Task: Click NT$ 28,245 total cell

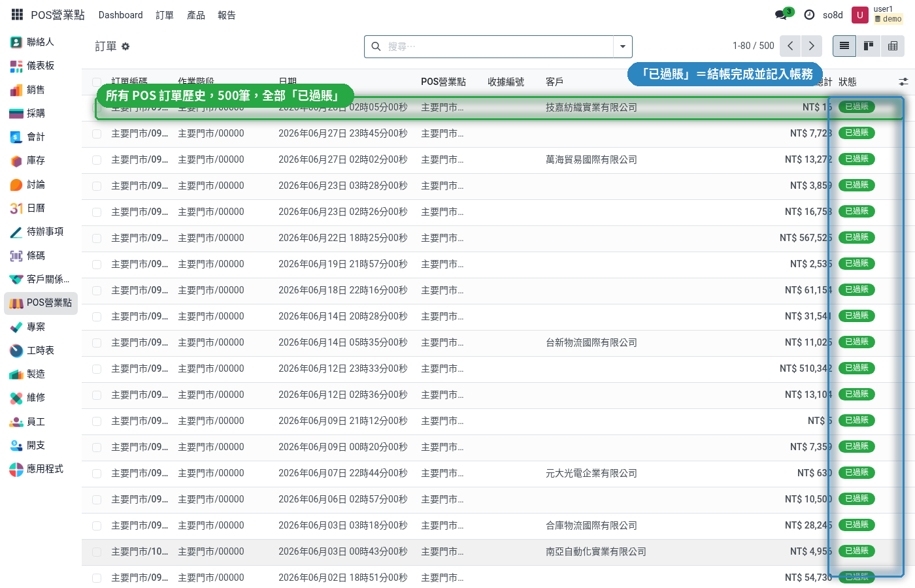Action: pyautogui.click(x=808, y=525)
